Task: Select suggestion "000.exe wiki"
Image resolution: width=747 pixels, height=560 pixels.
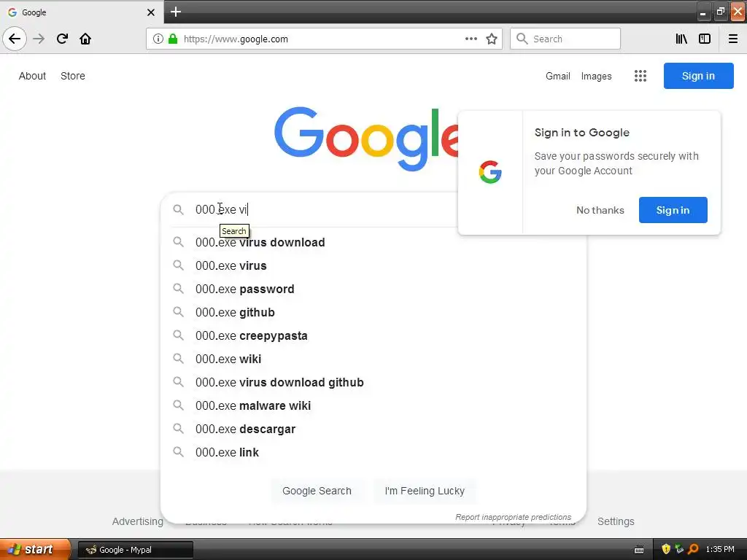Action: click(x=373, y=359)
